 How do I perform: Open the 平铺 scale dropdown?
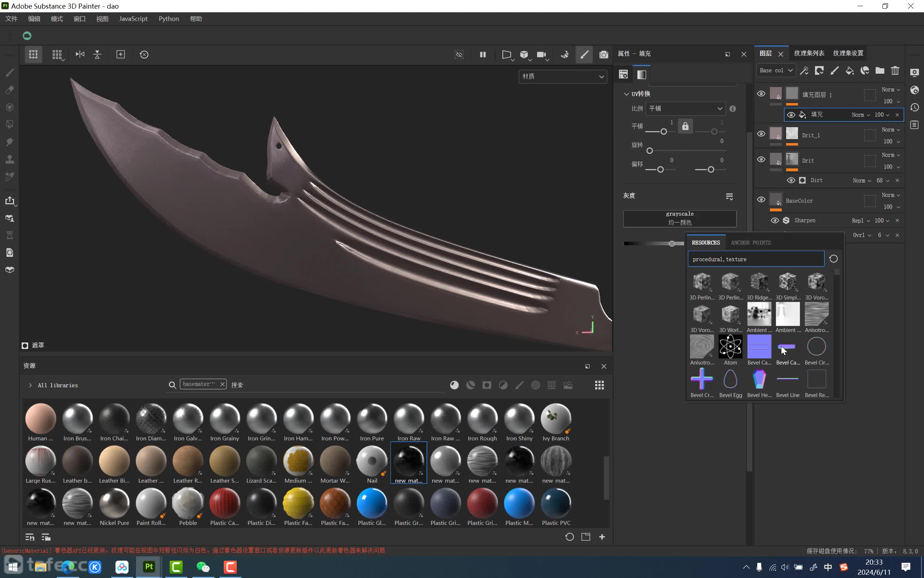click(x=685, y=109)
